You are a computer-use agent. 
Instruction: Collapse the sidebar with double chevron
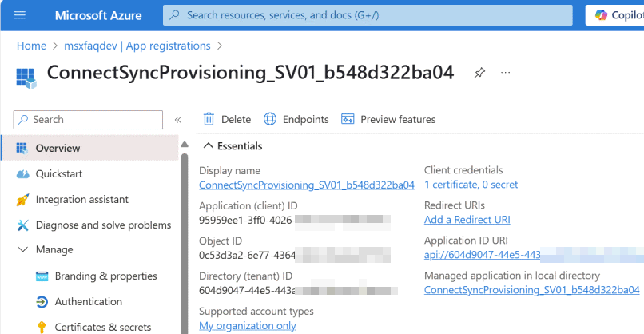tap(178, 120)
